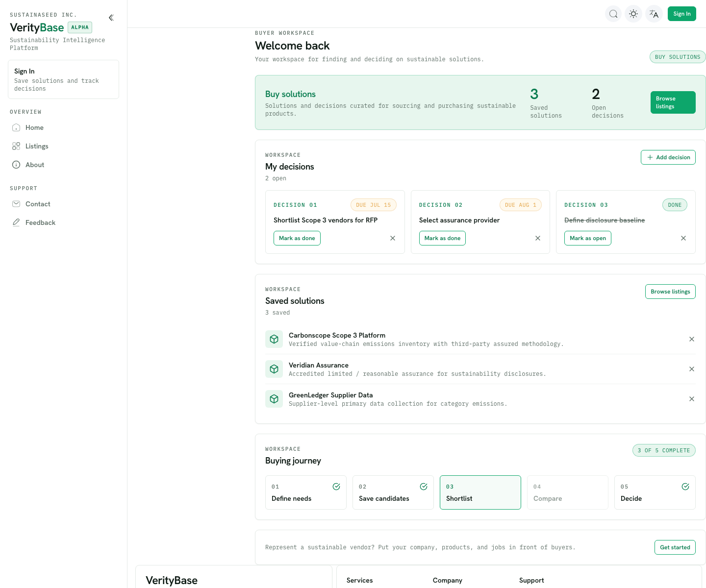
Task: Open Listings from sidebar navigation
Action: pyautogui.click(x=63, y=146)
